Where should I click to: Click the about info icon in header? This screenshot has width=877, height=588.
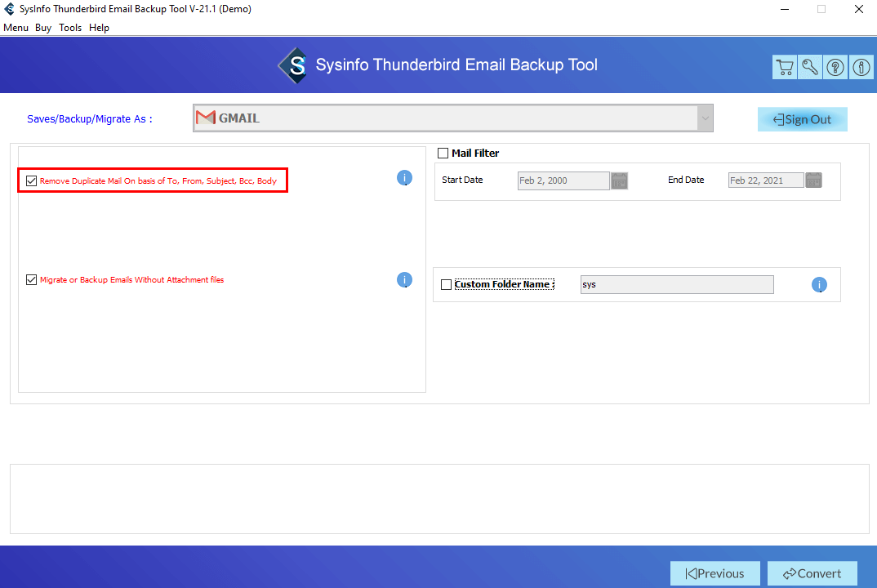point(861,67)
